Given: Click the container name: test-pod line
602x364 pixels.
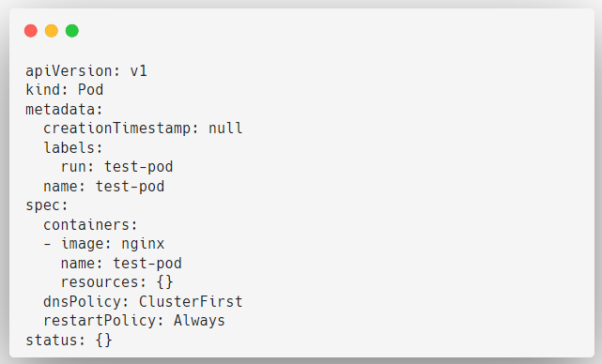Looking at the screenshot, I should pos(121,264).
